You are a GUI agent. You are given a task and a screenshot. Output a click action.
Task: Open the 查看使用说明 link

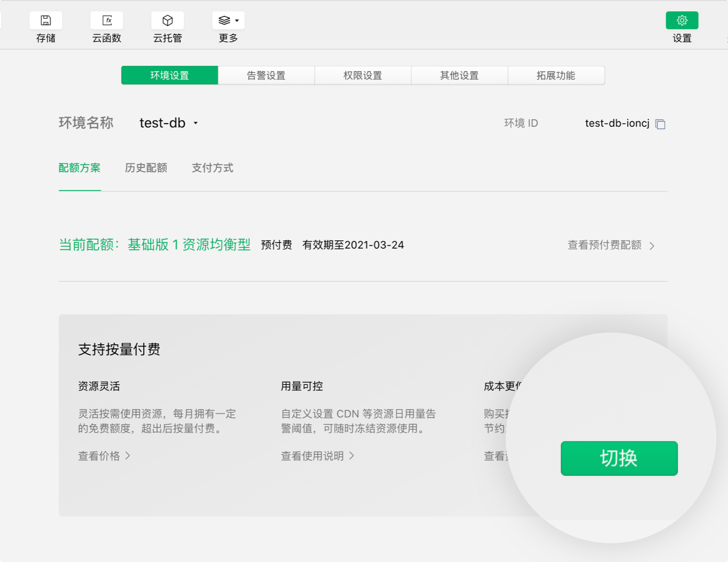[x=317, y=456]
